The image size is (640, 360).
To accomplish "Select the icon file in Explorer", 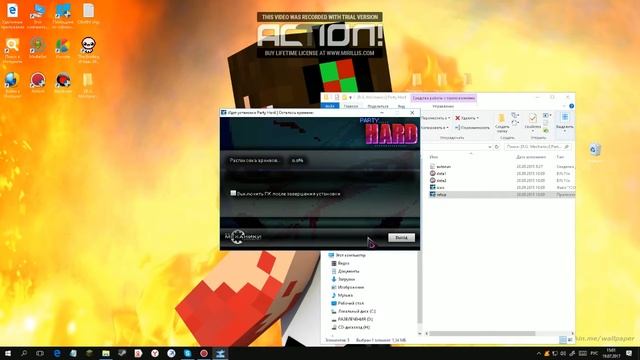I will (x=437, y=187).
